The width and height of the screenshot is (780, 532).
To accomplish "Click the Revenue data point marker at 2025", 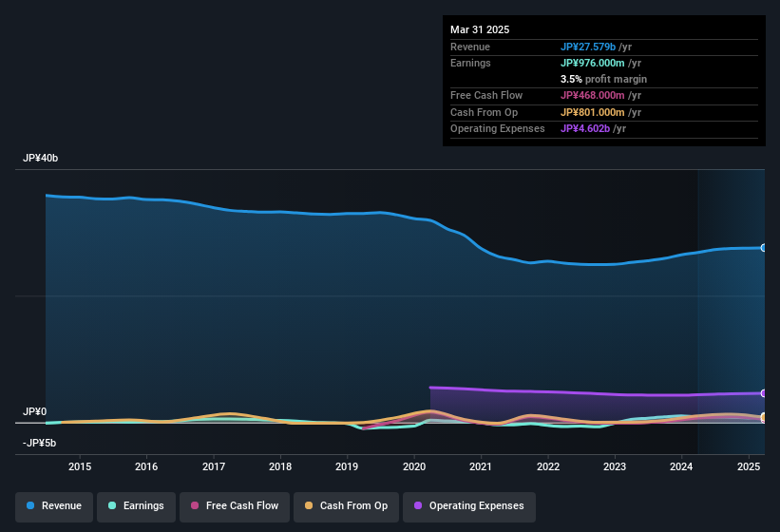I will [763, 248].
